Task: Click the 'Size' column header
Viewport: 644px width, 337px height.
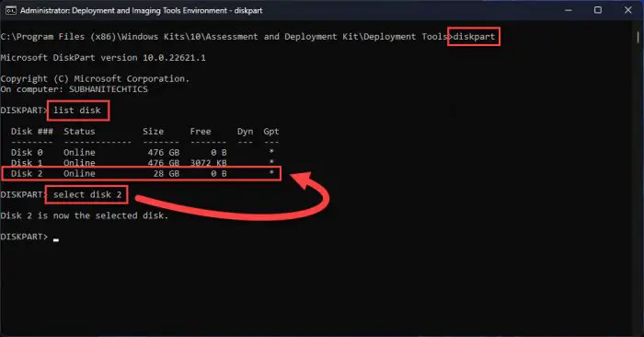Action: tap(154, 132)
